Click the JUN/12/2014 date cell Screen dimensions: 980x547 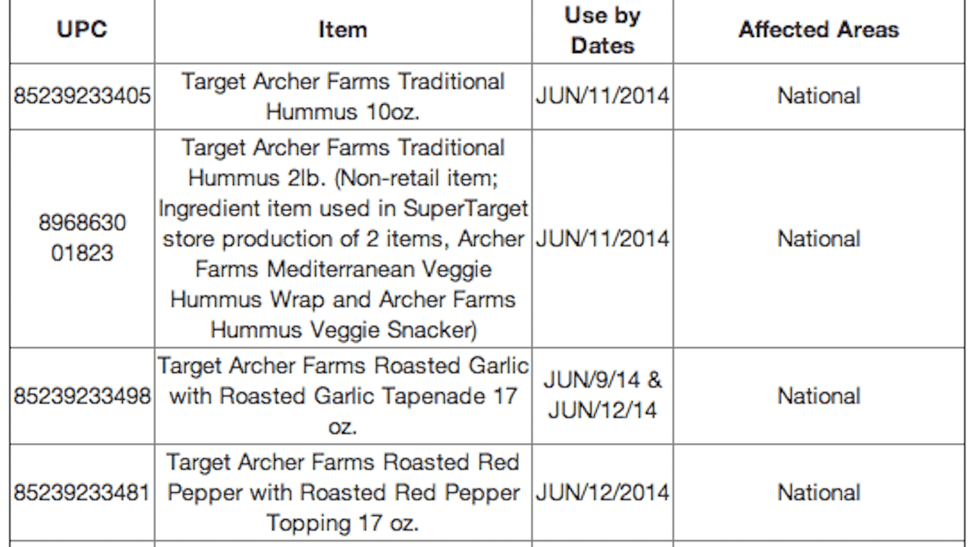tap(602, 493)
